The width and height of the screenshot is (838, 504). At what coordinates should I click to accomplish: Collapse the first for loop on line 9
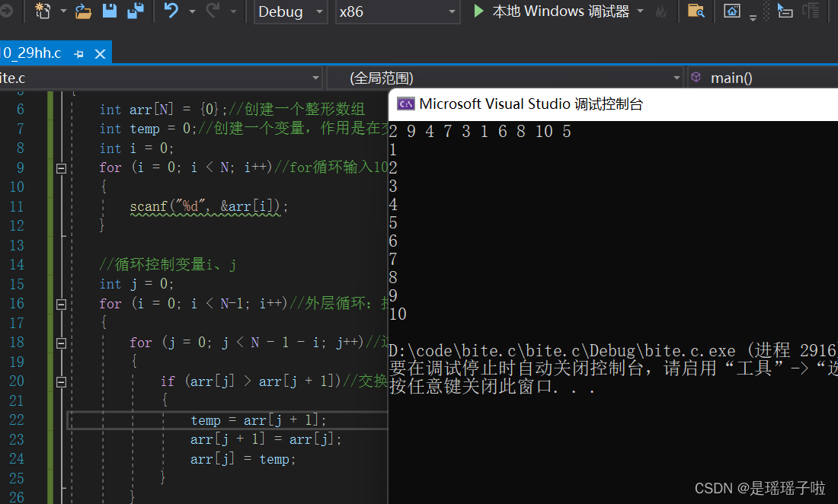(62, 168)
